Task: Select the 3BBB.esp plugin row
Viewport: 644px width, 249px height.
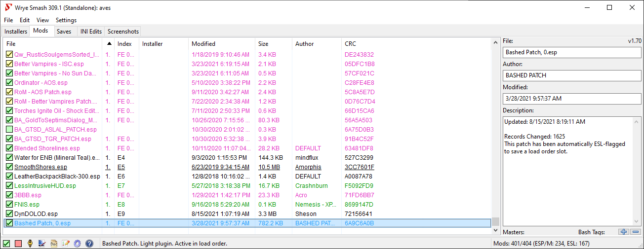Action: (x=248, y=195)
